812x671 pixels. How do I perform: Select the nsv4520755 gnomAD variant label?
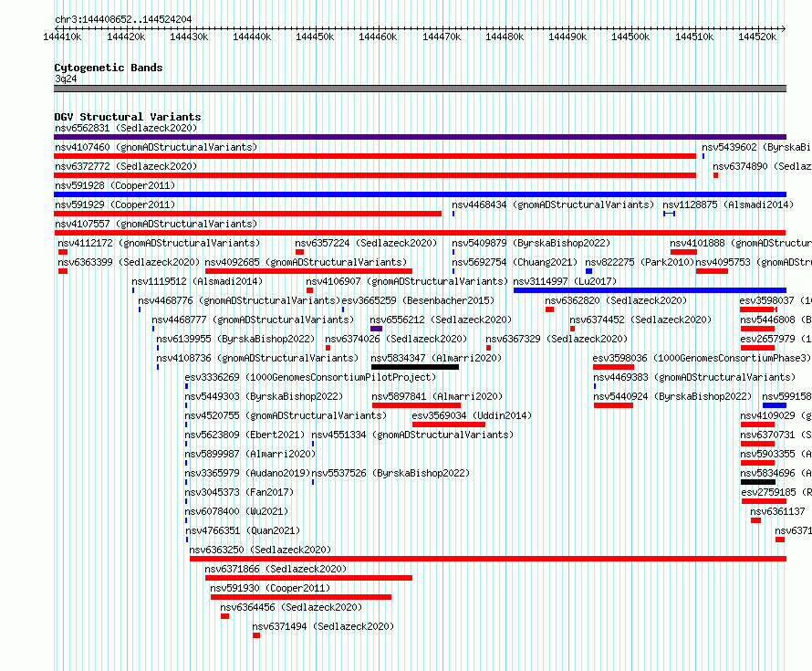(286, 415)
